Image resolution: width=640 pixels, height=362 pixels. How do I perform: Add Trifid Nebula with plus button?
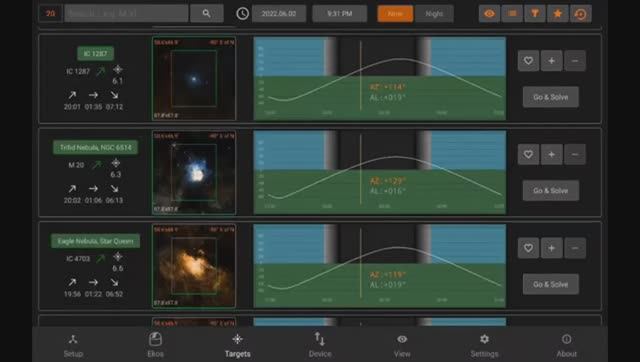point(551,154)
